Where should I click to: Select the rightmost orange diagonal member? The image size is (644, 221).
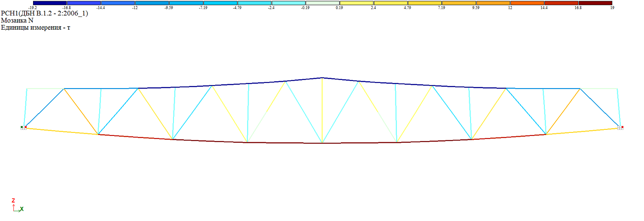(563, 111)
